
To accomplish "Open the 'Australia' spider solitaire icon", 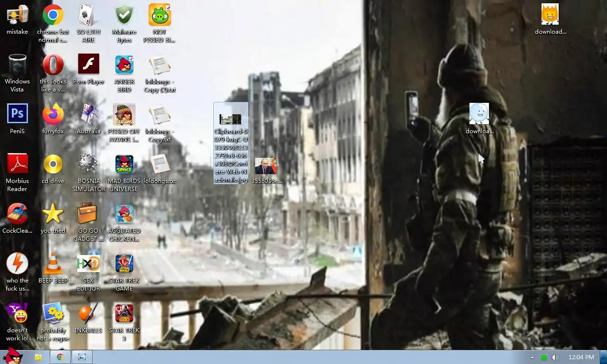I will (89, 119).
